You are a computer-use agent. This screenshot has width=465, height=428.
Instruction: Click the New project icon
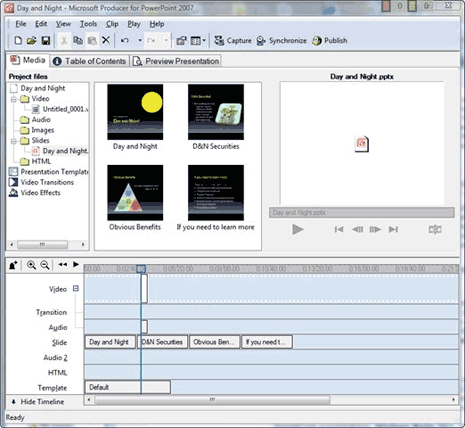coord(18,41)
